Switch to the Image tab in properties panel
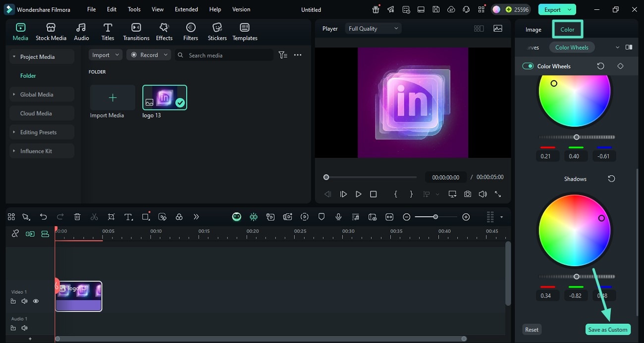Screen dimensions: 644x343 click(x=534, y=30)
